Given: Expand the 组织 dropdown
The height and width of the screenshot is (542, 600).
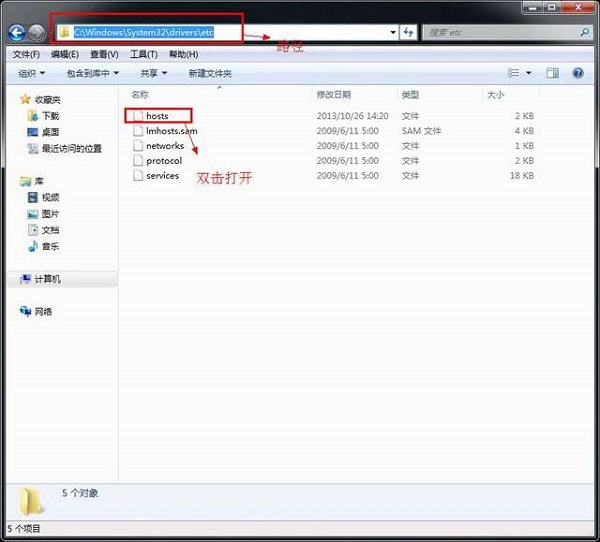Looking at the screenshot, I should pos(31,73).
